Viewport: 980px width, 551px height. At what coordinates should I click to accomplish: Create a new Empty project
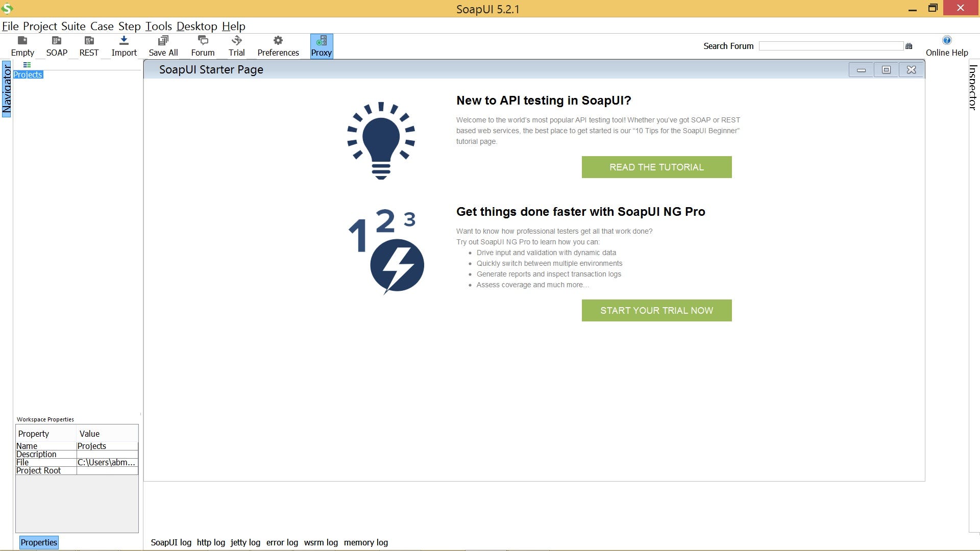point(22,46)
